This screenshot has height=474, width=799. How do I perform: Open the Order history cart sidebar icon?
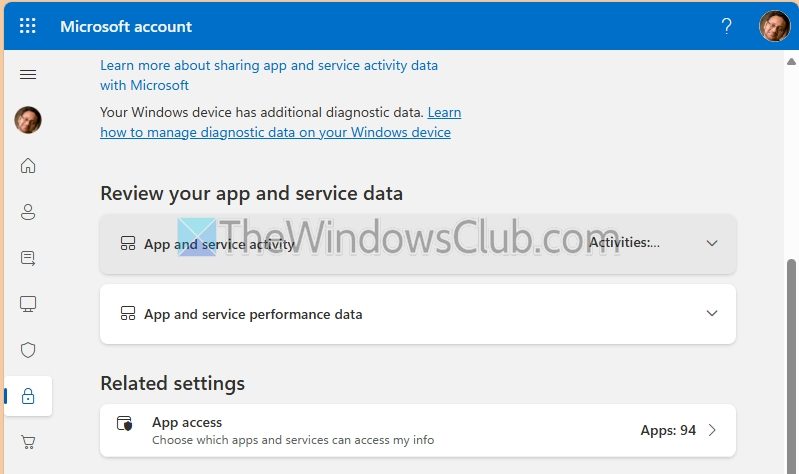[28, 441]
